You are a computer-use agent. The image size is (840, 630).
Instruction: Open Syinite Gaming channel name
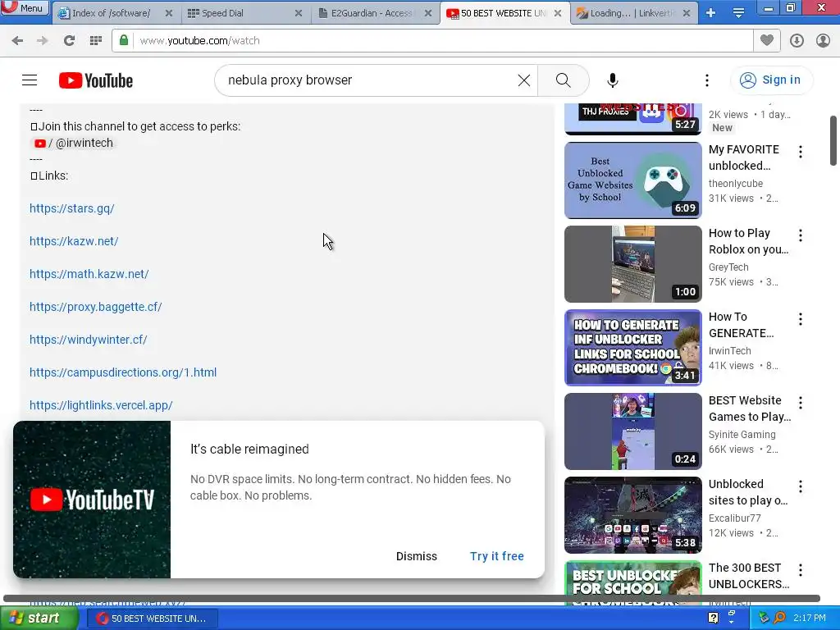coord(742,435)
